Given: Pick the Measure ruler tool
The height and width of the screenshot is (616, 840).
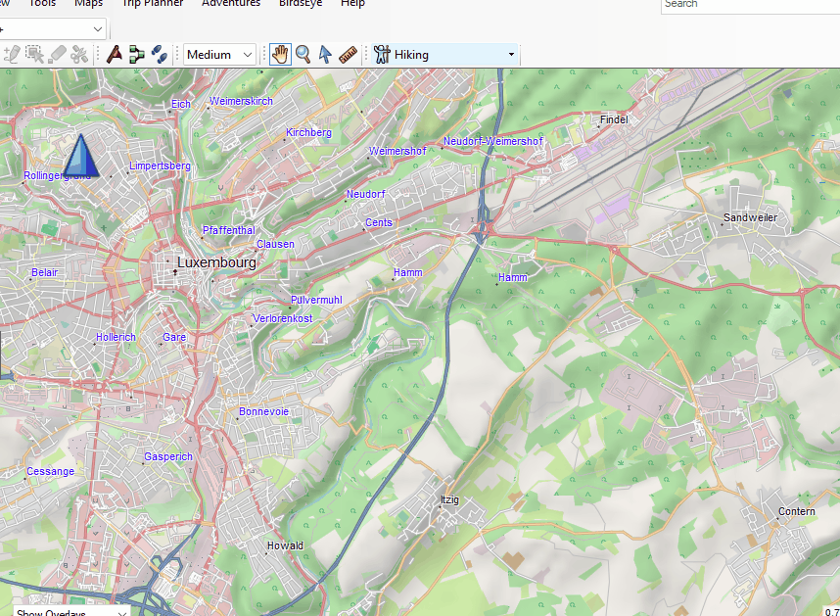Looking at the screenshot, I should pos(349,55).
